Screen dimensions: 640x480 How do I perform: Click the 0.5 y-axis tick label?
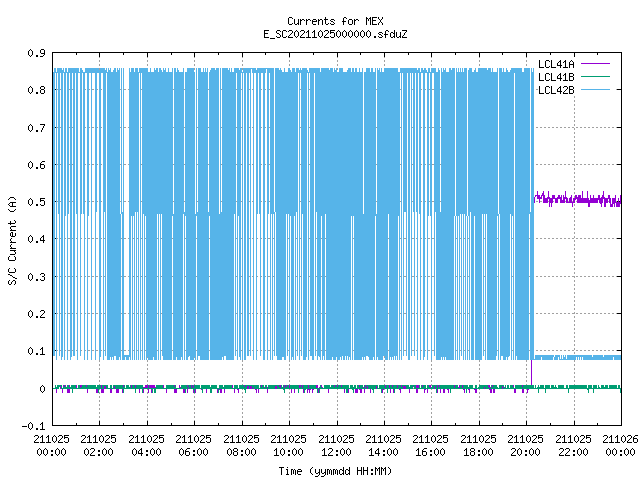click(x=36, y=202)
